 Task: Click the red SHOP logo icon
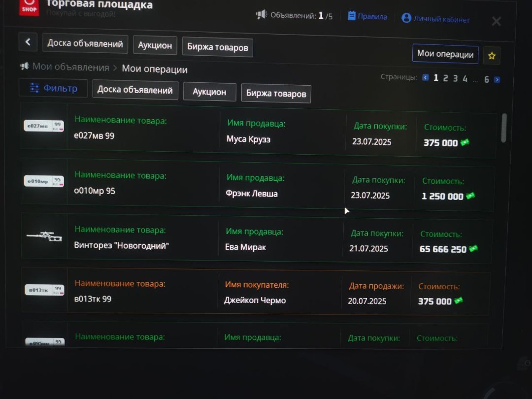coord(29,7)
